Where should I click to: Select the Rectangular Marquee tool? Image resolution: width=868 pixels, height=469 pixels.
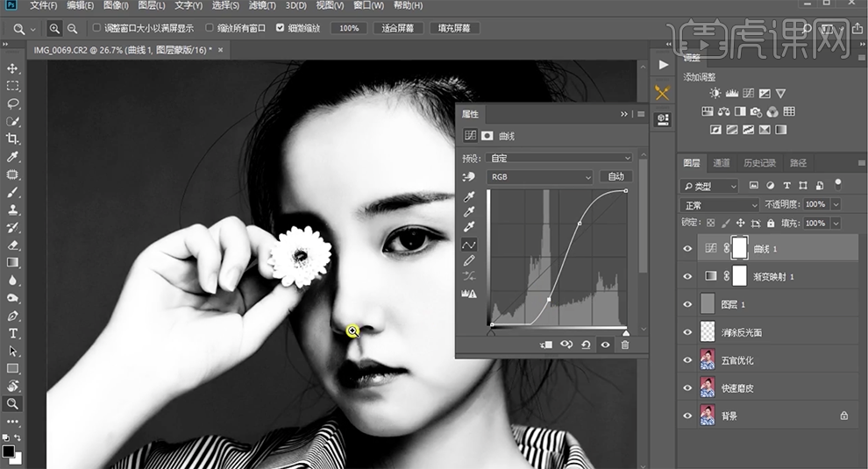pyautogui.click(x=12, y=86)
